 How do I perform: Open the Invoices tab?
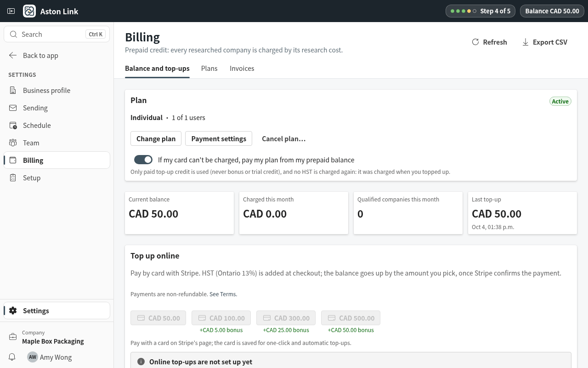[x=242, y=69]
